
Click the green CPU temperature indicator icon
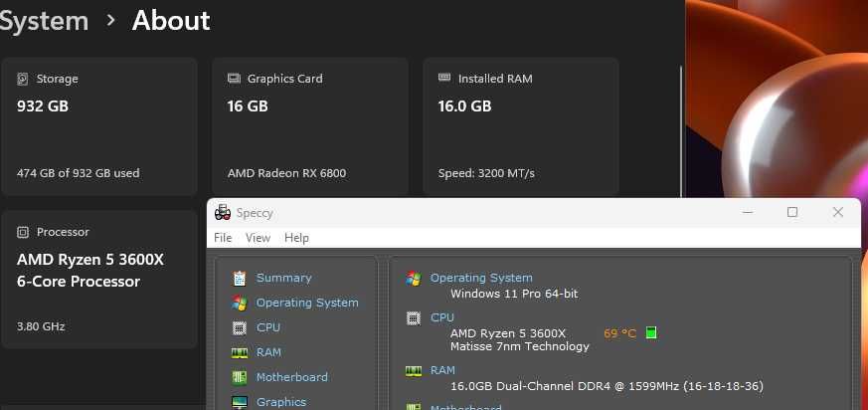[651, 333]
